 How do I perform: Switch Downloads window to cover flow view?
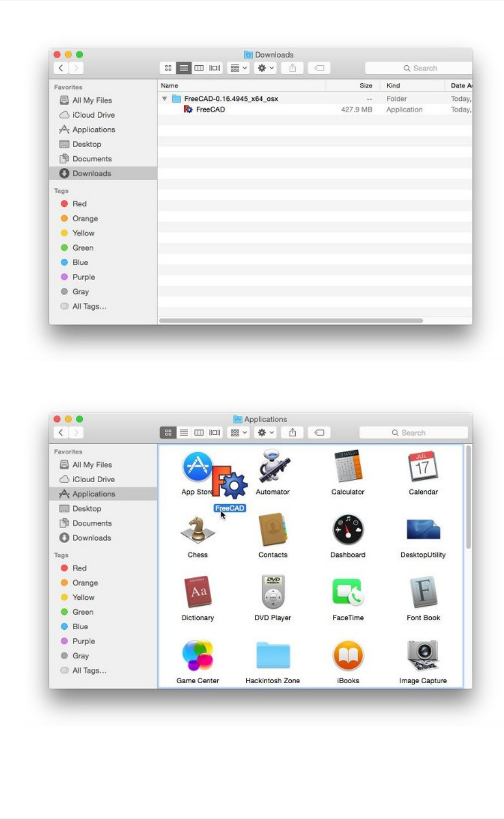(214, 68)
